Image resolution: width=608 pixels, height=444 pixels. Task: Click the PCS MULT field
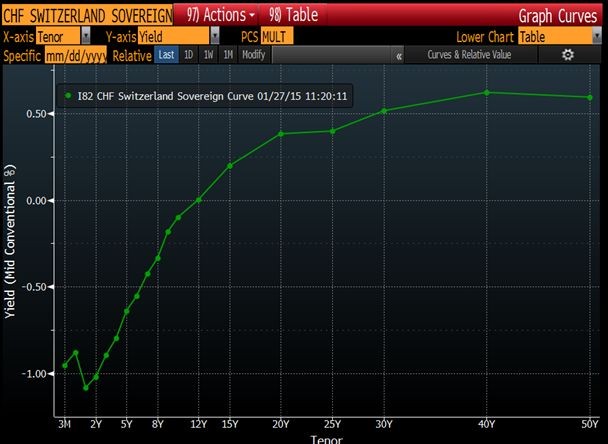(x=277, y=36)
